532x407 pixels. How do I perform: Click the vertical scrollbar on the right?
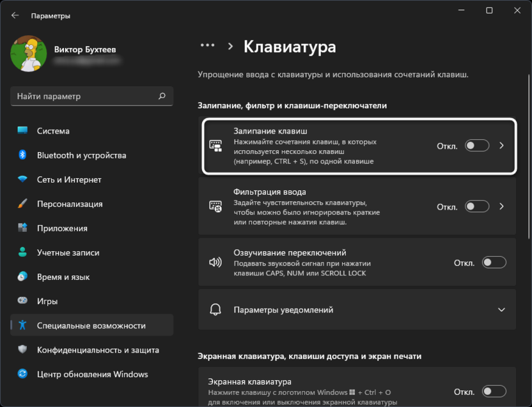(529, 156)
